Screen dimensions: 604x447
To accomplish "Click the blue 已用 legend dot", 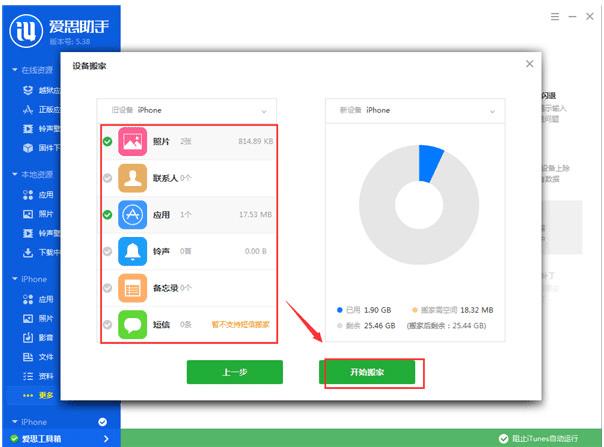I will (339, 310).
